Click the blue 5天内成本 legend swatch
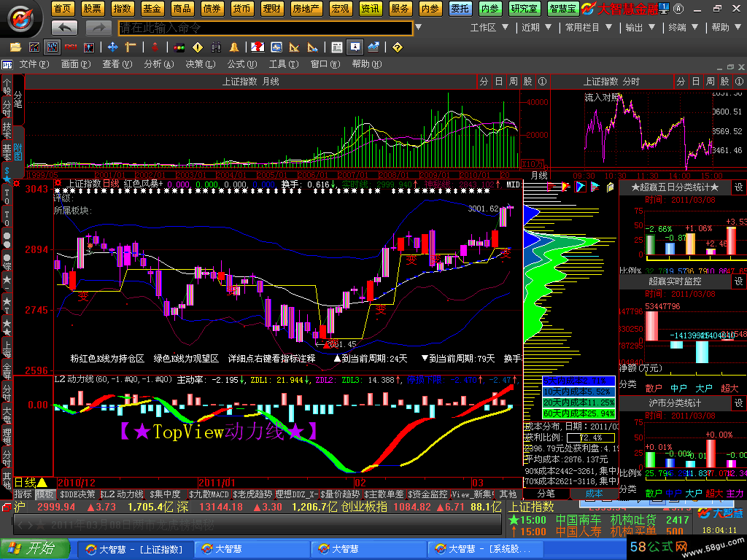The image size is (747, 560). [578, 381]
